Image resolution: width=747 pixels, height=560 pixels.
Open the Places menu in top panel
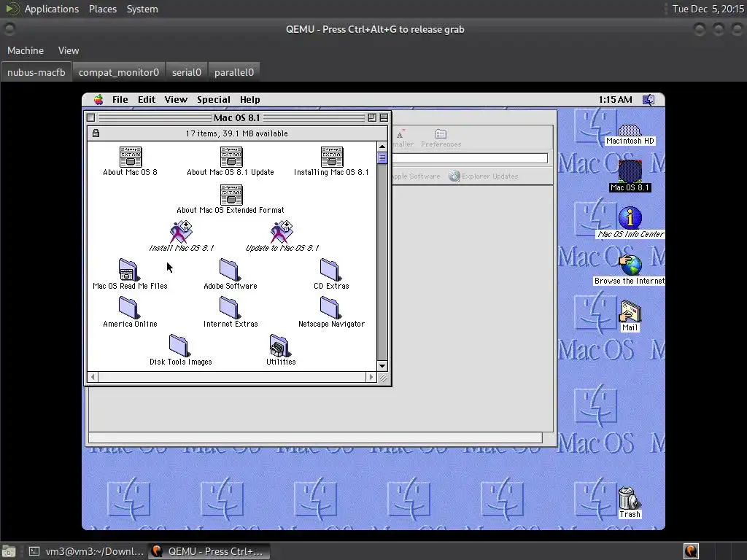coord(103,9)
